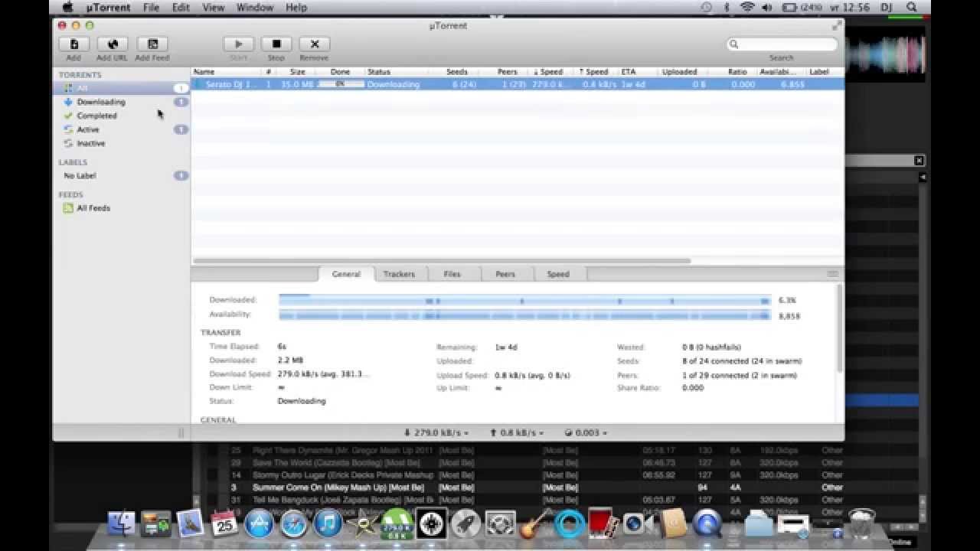This screenshot has height=551, width=980.
Task: Open Launchpad rocket icon in Dock
Action: pos(466,524)
